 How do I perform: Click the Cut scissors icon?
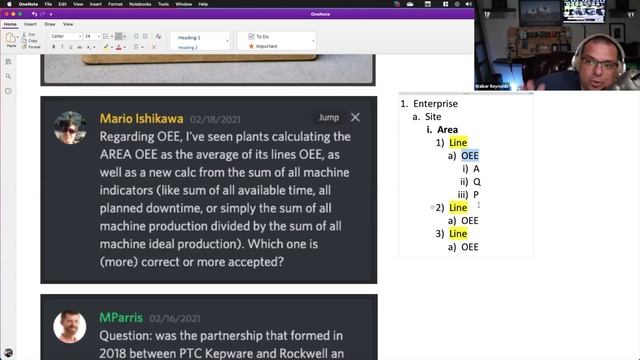tap(24, 35)
